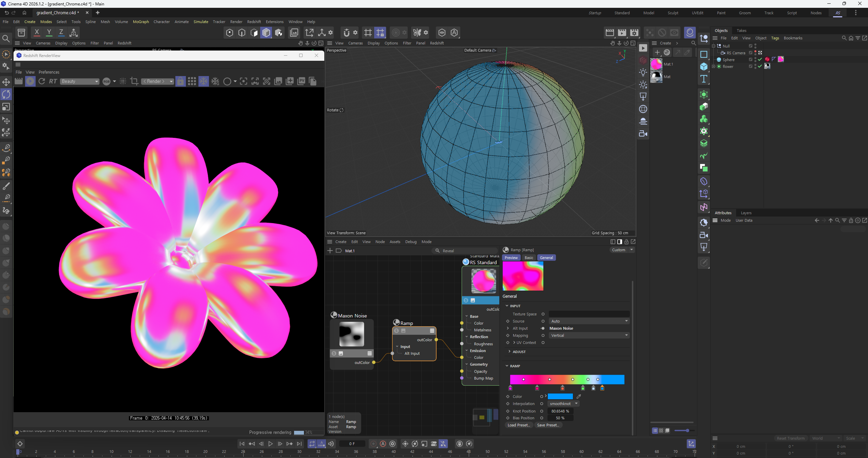Viewport: 868px width, 458px height.
Task: Toggle flower object enable checkmark
Action: coord(760,66)
